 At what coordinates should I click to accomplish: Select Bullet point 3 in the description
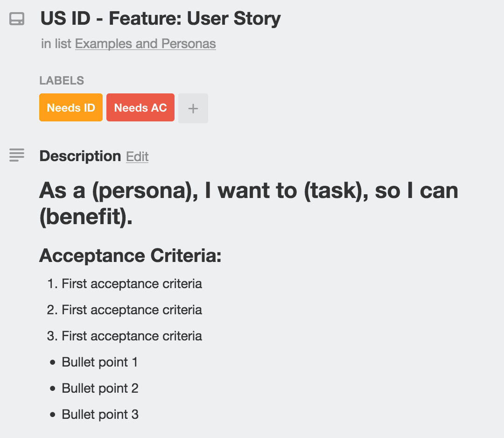[99, 414]
